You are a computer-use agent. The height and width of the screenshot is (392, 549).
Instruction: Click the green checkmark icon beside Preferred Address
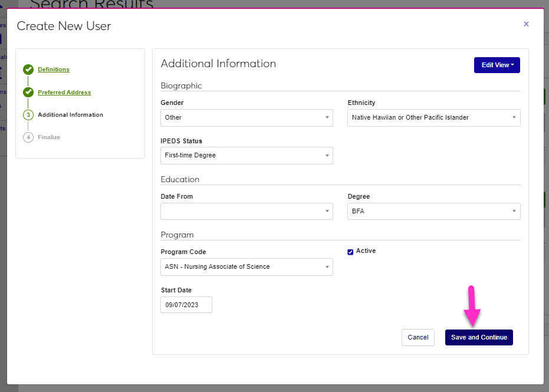pyautogui.click(x=28, y=93)
